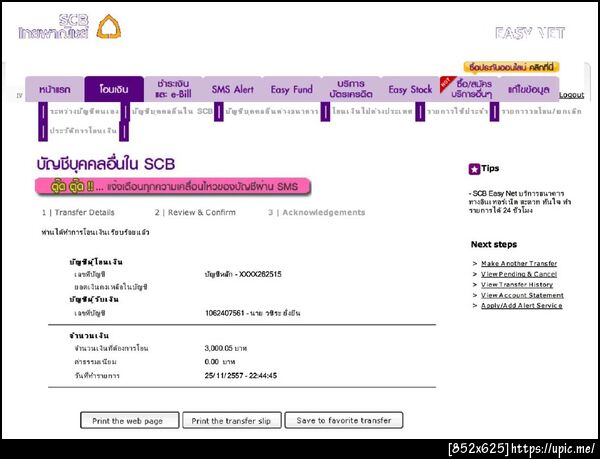Click the purple star Tips icon
The width and height of the screenshot is (600, 459).
[474, 169]
